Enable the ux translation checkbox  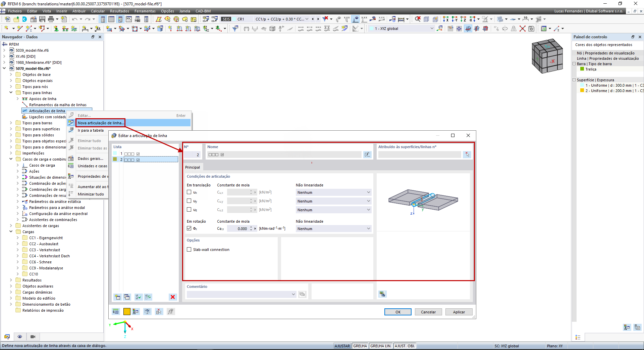click(x=189, y=192)
